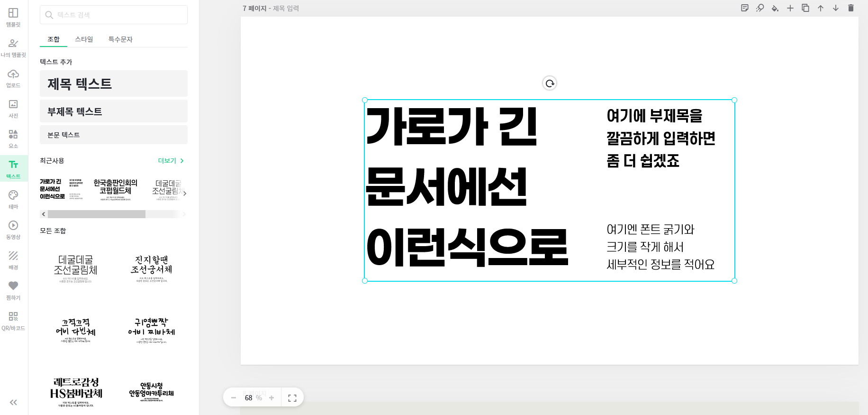Click the headline line 이런식으로 on canvas
This screenshot has width=868, height=415.
[467, 247]
